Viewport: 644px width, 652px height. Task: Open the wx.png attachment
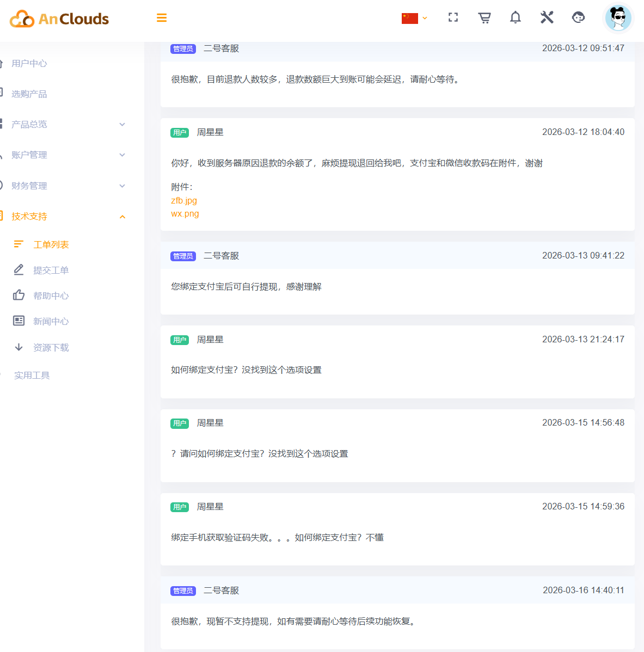[185, 214]
